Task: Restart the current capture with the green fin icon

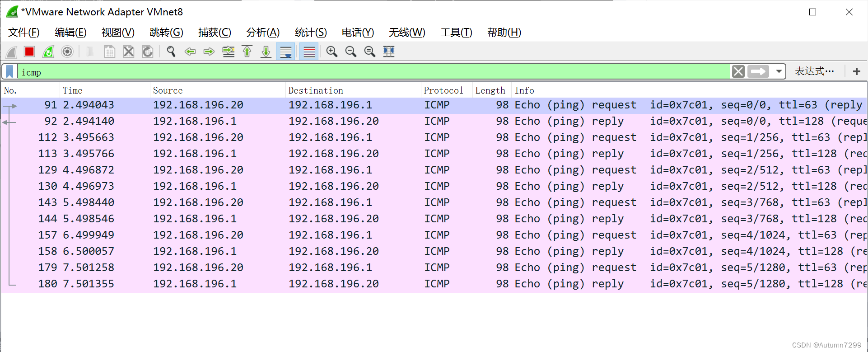Action: tap(48, 52)
